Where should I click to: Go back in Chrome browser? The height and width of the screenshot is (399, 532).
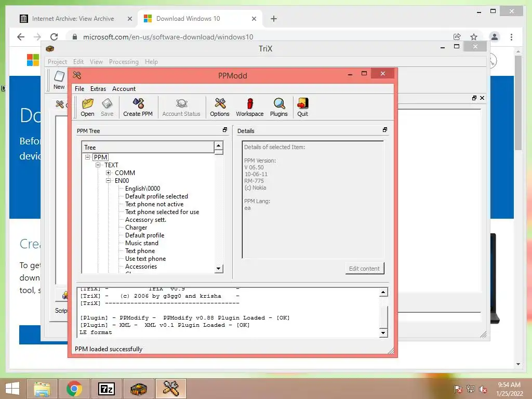pyautogui.click(x=21, y=37)
